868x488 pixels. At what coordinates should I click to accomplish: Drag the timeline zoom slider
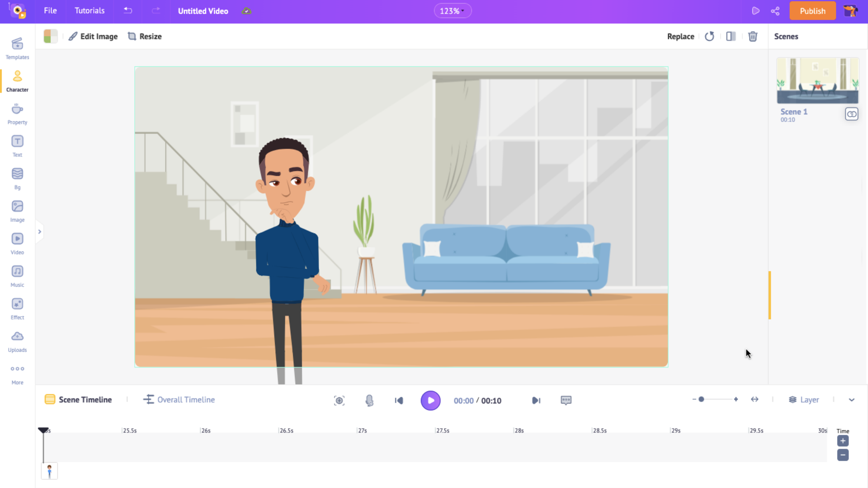[x=701, y=399]
